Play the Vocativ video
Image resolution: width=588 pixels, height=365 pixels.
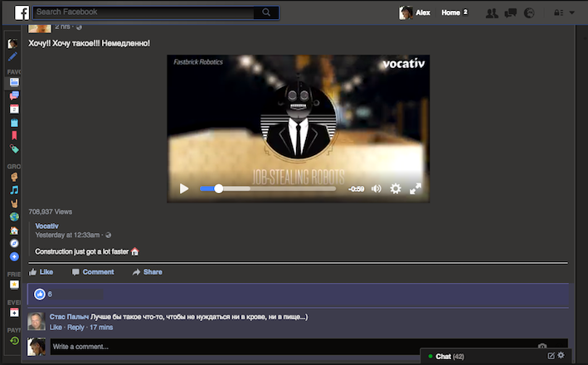(184, 188)
